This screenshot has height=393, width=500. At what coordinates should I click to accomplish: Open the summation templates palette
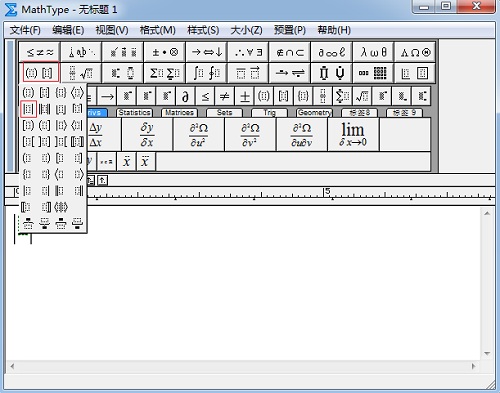coord(165,73)
